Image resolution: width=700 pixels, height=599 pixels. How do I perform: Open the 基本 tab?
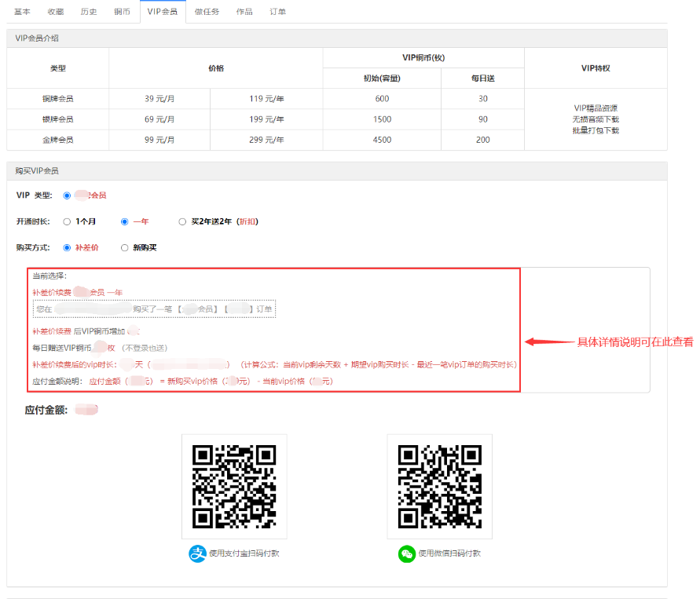point(22,12)
